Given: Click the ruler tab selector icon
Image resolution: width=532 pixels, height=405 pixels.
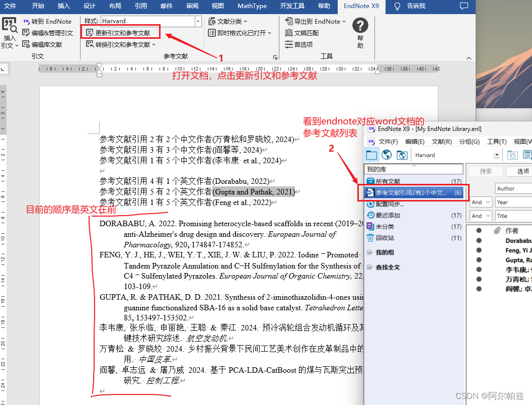Looking at the screenshot, I should pyautogui.click(x=3, y=69).
